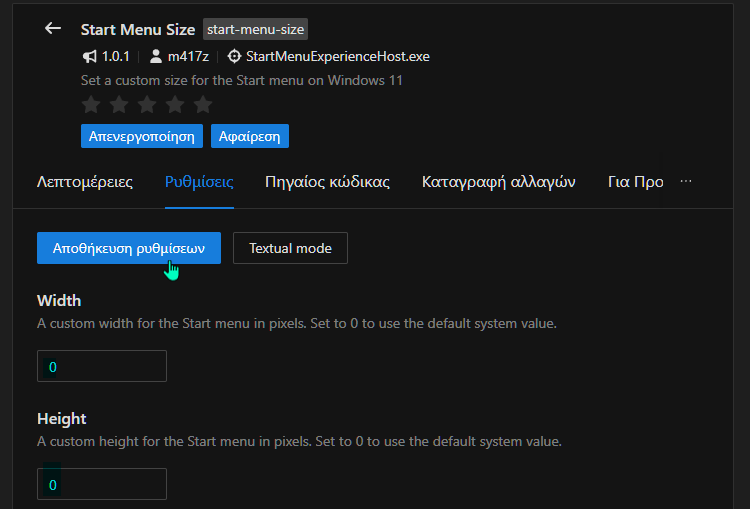Toggle Textual mode for settings
This screenshot has height=509, width=750.
click(x=290, y=248)
